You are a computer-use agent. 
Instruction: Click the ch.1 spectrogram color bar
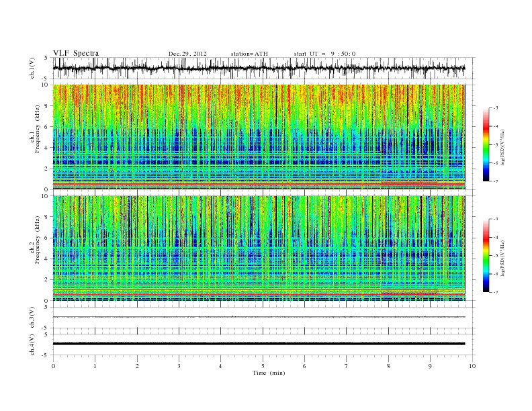pyautogui.click(x=486, y=144)
